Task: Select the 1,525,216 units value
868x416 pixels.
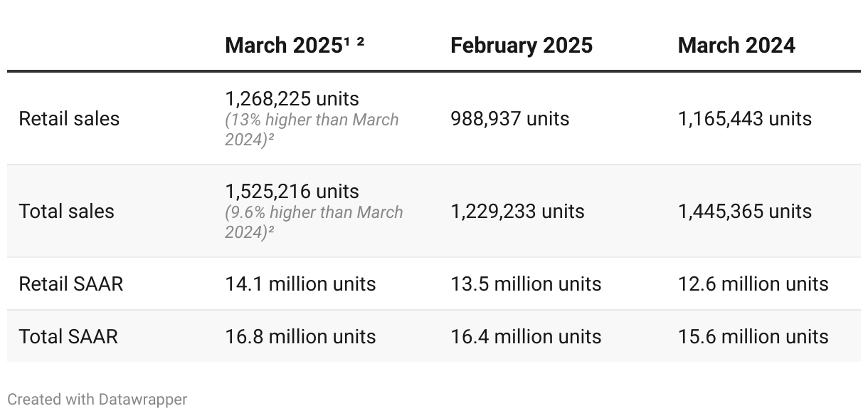Action: coord(292,191)
